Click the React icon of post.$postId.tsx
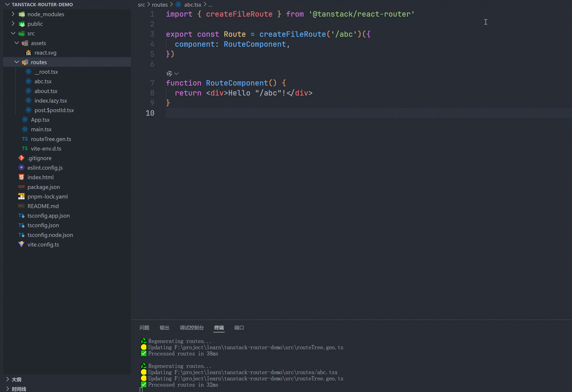 pyautogui.click(x=28, y=110)
